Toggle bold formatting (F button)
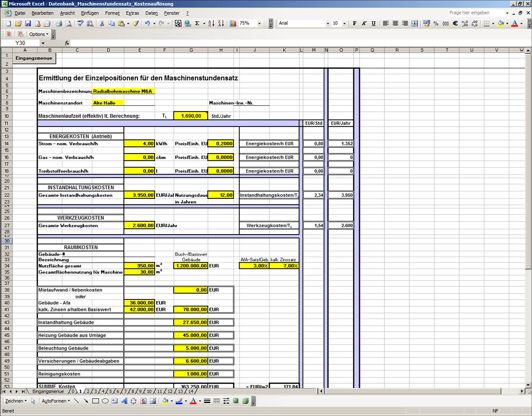This screenshot has height=416, width=532. pyautogui.click(x=355, y=24)
